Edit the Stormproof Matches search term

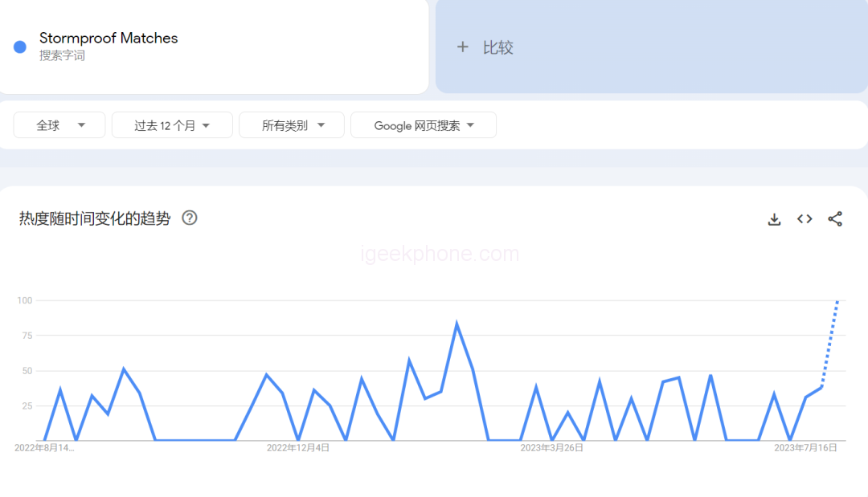coord(108,38)
